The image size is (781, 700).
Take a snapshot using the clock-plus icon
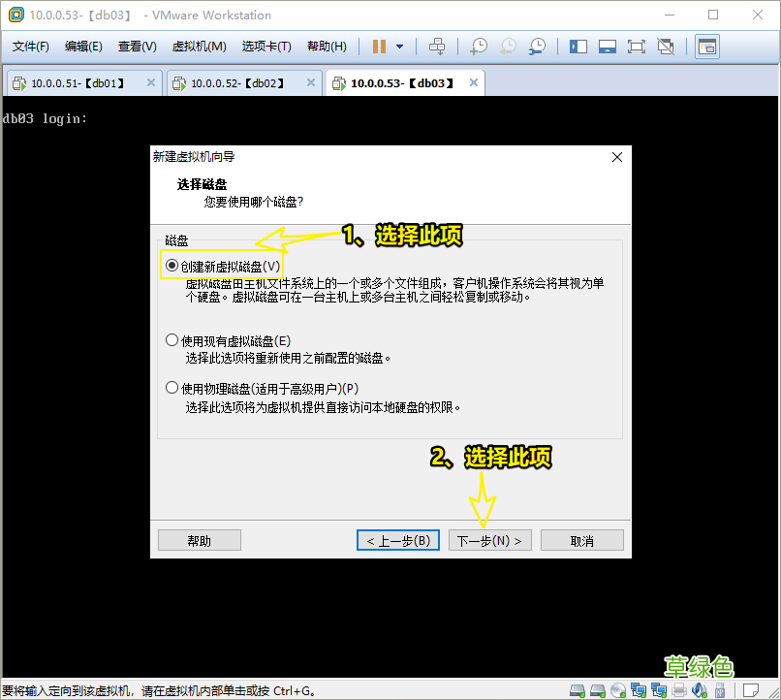click(x=479, y=47)
